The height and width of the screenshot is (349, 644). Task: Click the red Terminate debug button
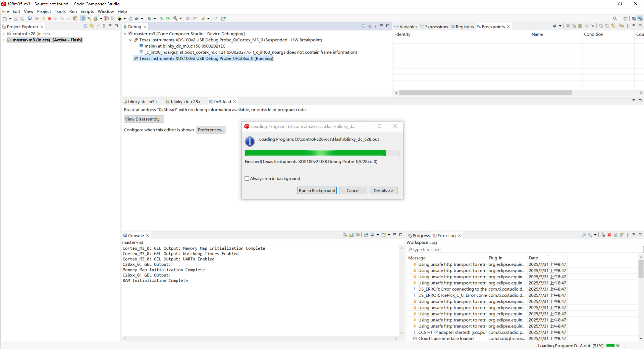click(50, 19)
